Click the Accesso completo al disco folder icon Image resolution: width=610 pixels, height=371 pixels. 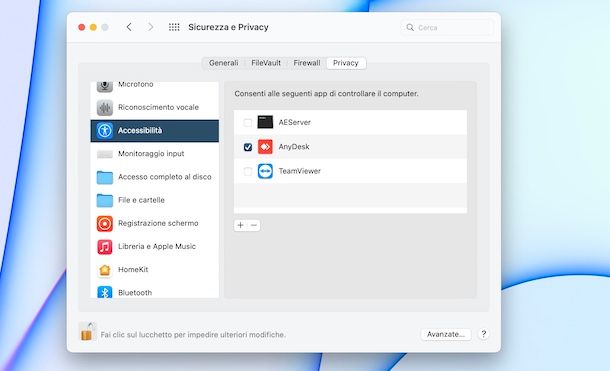click(x=105, y=177)
